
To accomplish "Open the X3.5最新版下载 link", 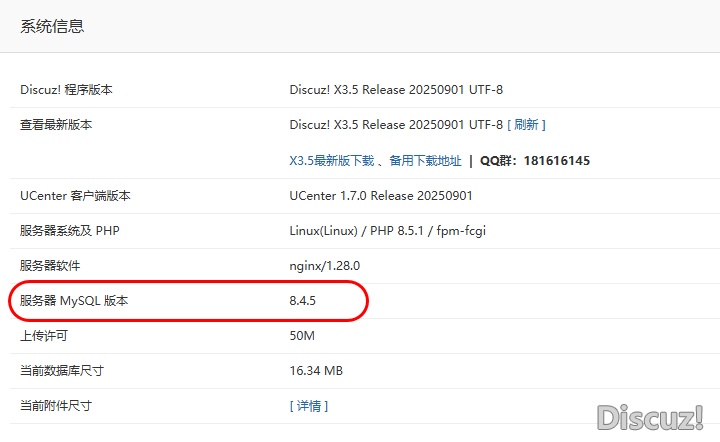I will (x=331, y=160).
